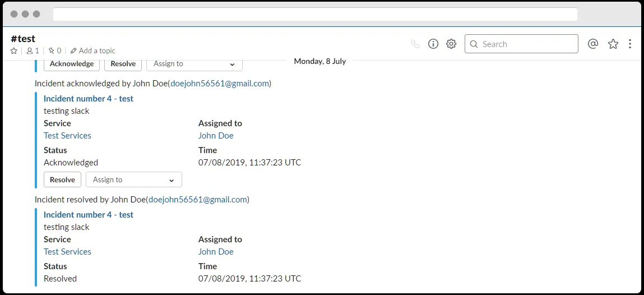
Task: Open starred items star icon in toolbar
Action: coord(613,44)
